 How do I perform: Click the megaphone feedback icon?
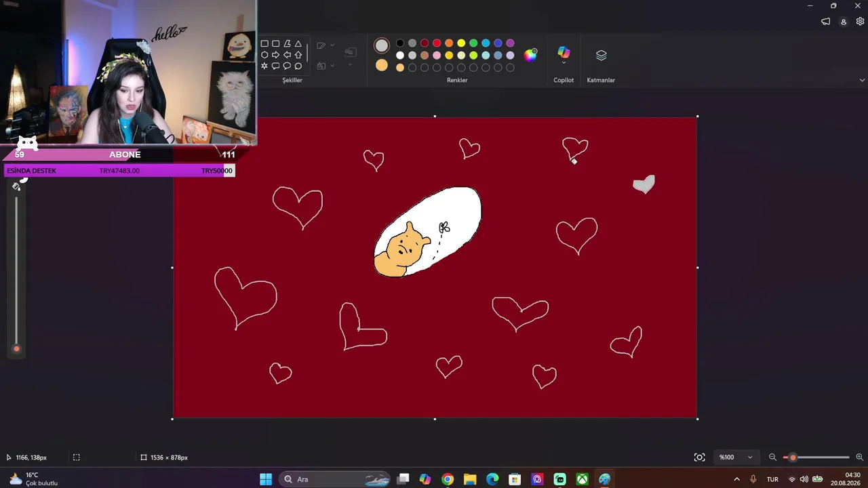825,22
